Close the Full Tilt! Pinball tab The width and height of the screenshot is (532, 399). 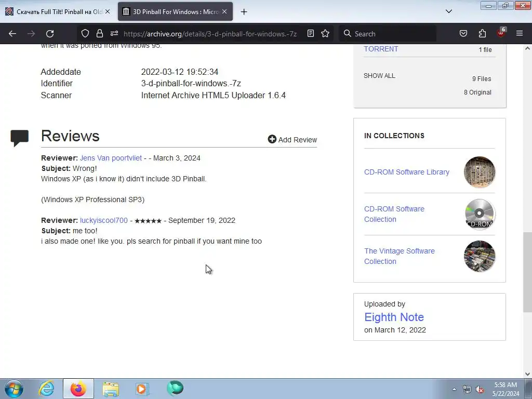(107, 11)
